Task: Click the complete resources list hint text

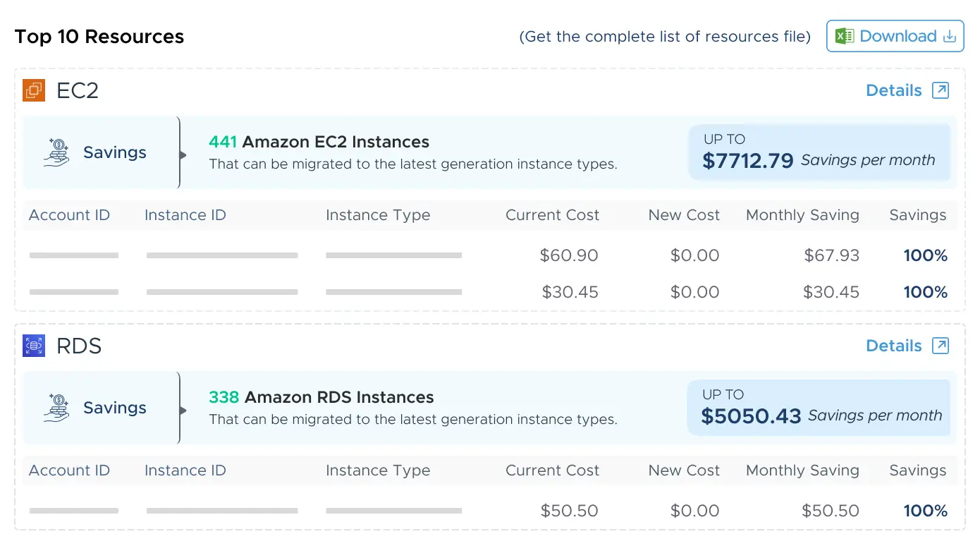Action: [666, 36]
